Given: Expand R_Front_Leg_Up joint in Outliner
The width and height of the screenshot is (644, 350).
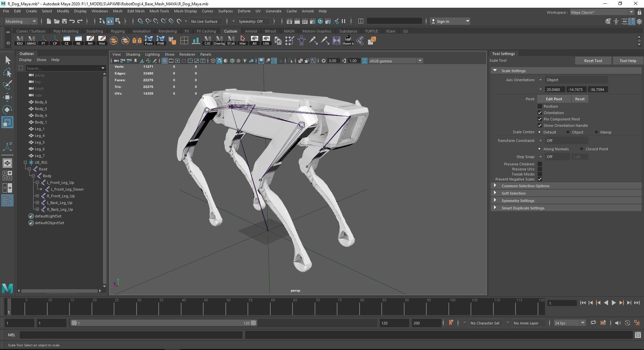Looking at the screenshot, I should 38,196.
